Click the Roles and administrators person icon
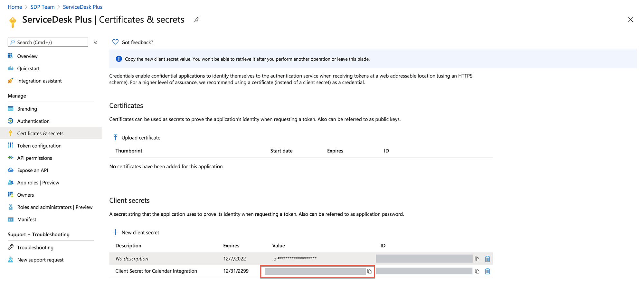This screenshot has width=644, height=285. tap(10, 206)
